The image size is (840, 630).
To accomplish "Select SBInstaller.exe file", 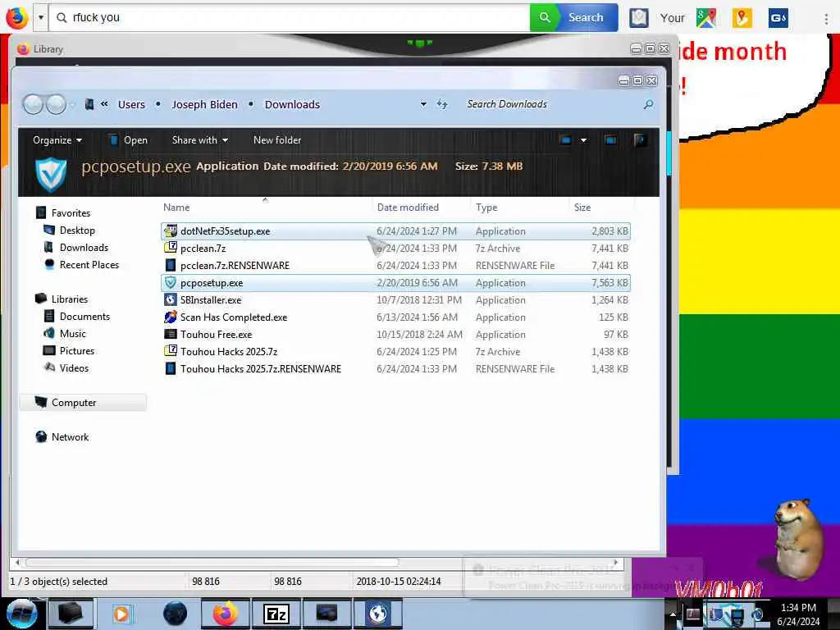I will [395, 299].
